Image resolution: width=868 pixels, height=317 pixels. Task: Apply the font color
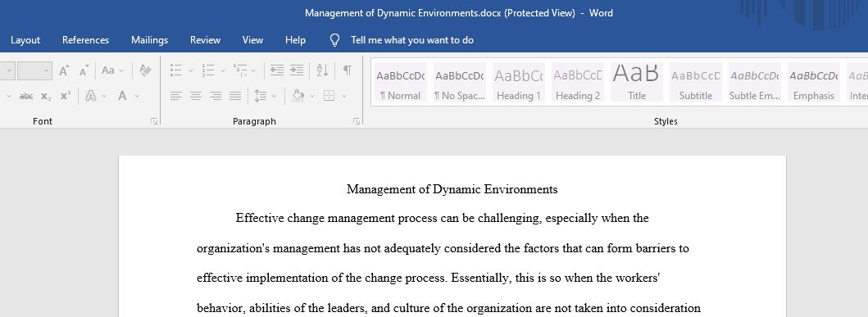pos(122,97)
